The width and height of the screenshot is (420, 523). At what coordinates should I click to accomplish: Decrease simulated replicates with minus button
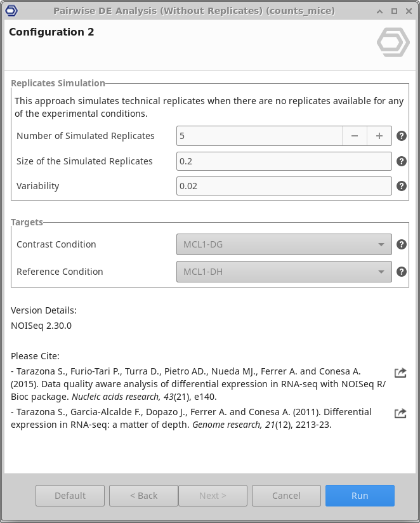[x=355, y=136]
